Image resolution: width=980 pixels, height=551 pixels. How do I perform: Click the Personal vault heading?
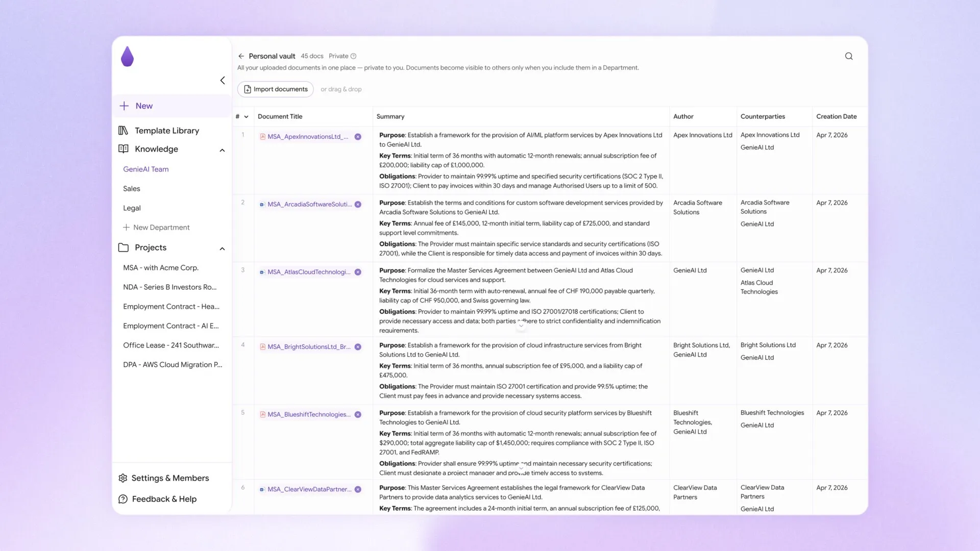[272, 56]
